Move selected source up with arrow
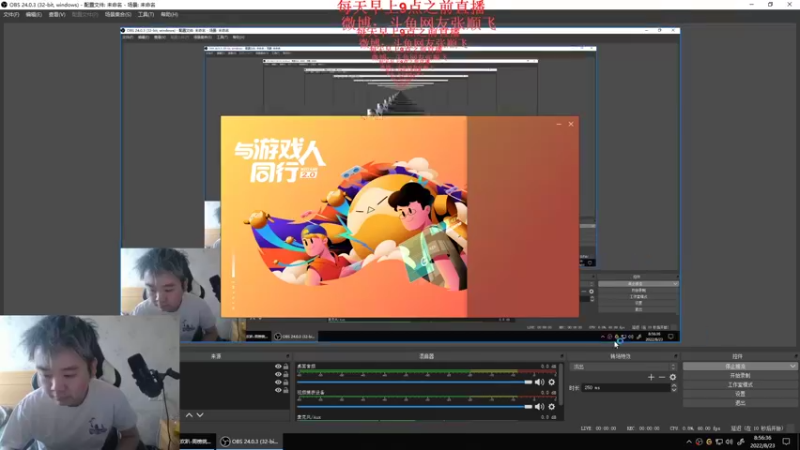 coord(189,415)
